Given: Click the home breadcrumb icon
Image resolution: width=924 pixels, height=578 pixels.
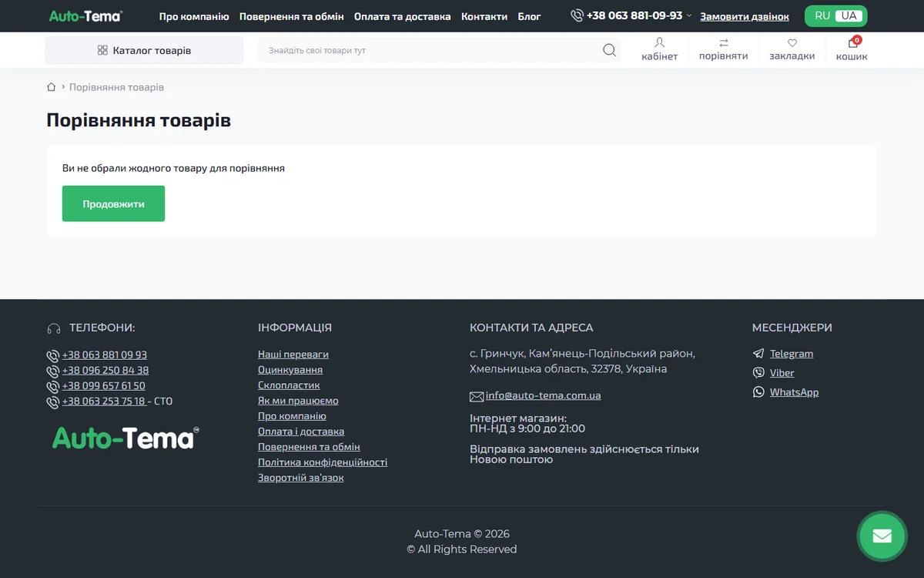Looking at the screenshot, I should pyautogui.click(x=52, y=87).
